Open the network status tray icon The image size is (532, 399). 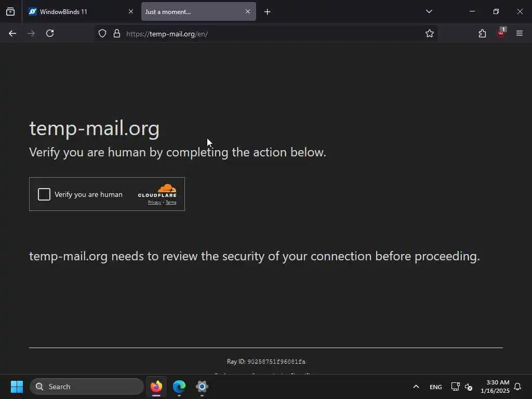pyautogui.click(x=455, y=387)
